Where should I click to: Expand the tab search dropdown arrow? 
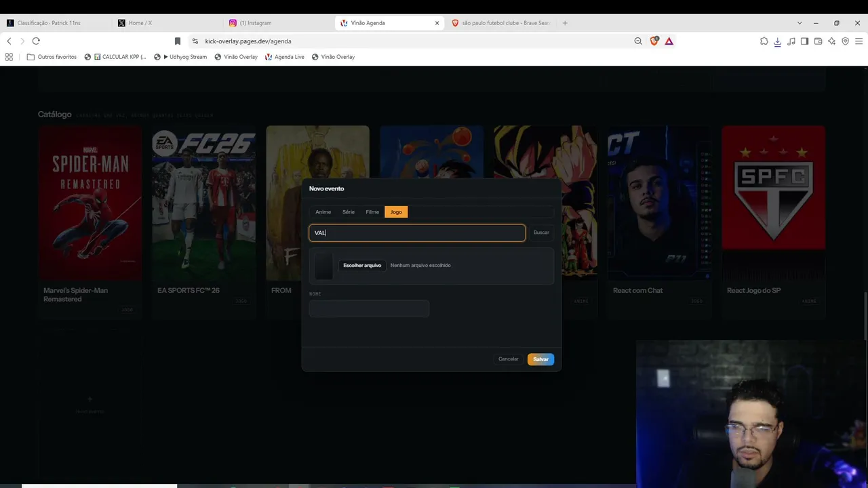(x=800, y=23)
